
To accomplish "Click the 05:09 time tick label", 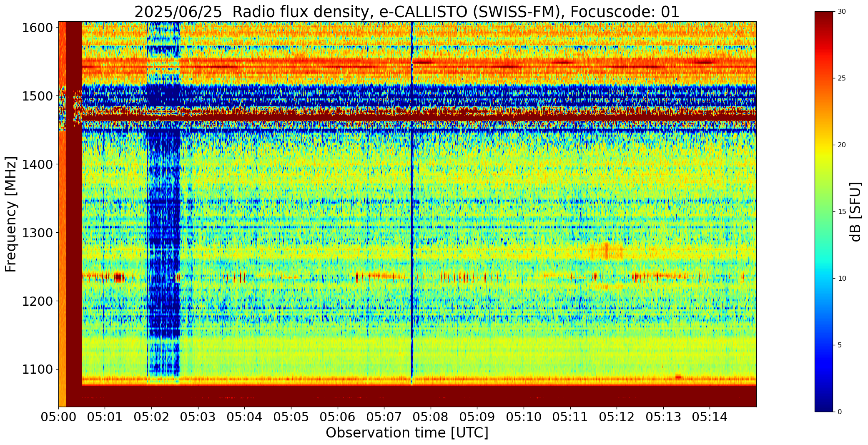I will point(477,417).
